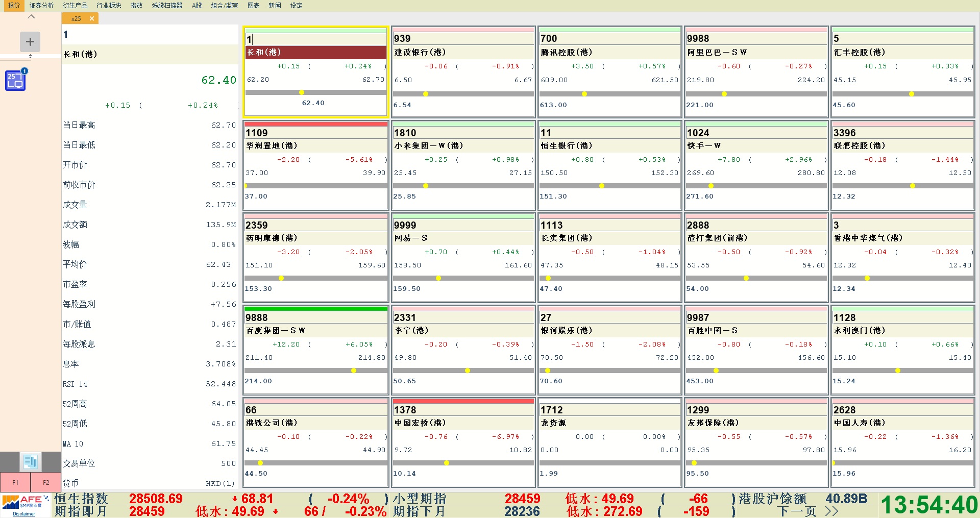
Task: Select the 9988 阿里巴巴-SW card name
Action: tap(717, 52)
